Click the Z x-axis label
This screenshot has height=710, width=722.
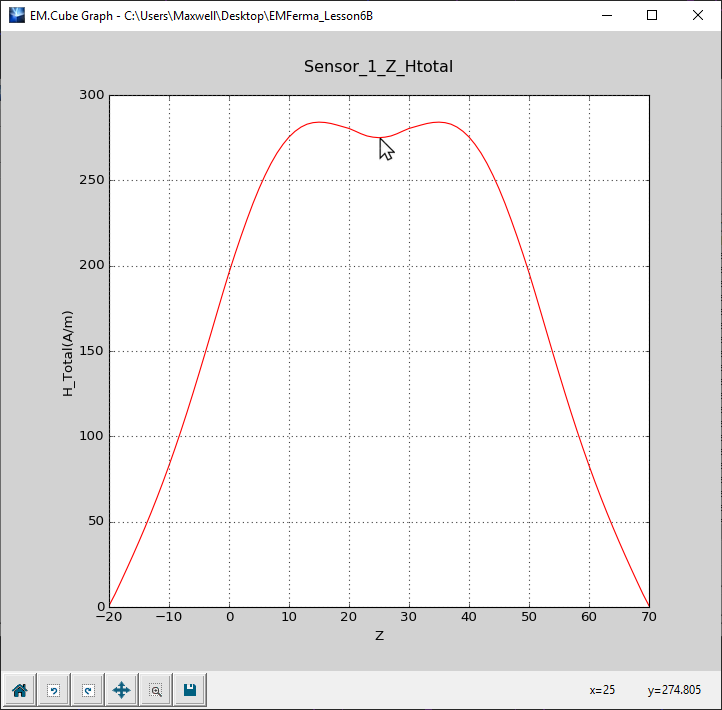coord(379,636)
